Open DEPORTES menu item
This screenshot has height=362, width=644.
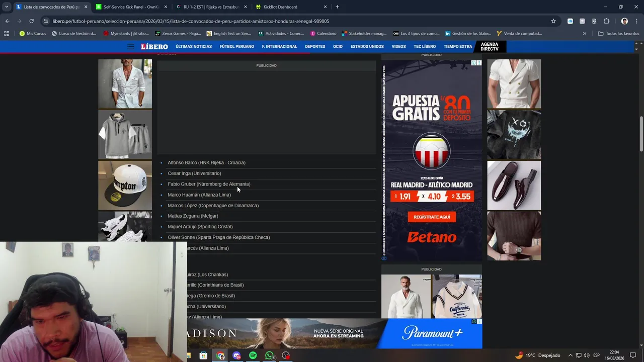315,47
